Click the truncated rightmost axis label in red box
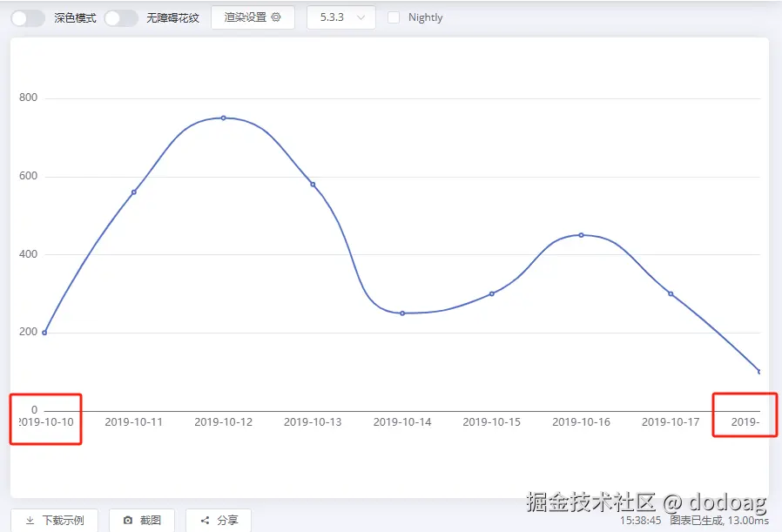This screenshot has height=532, width=782. (745, 421)
